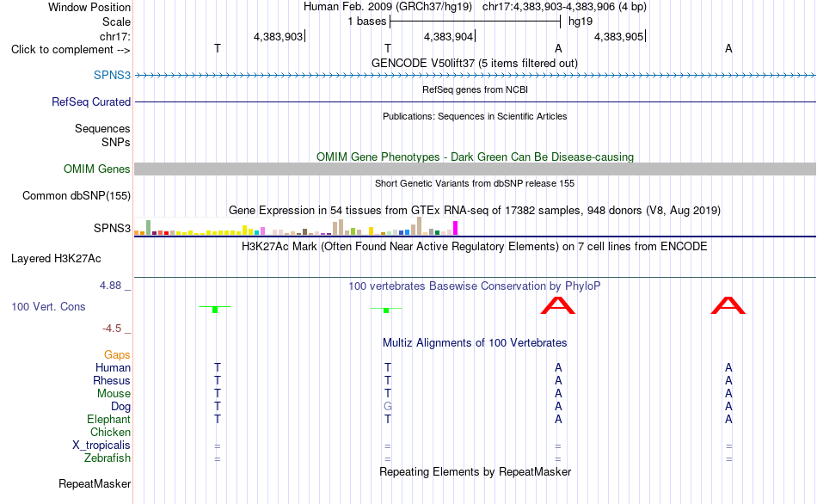Click the Repeating Elements by RepeatMasker title
The width and height of the screenshot is (817, 504).
(475, 471)
